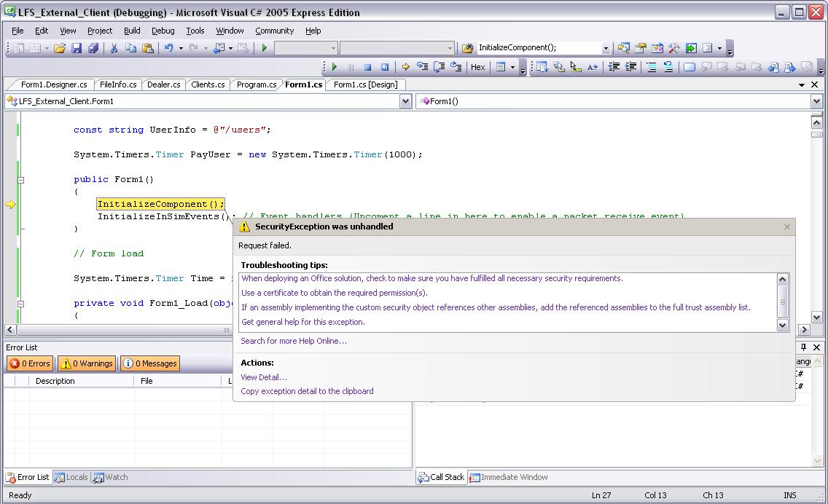Open the Solution Explorer toolbar icon
The width and height of the screenshot is (828, 504).
624,48
